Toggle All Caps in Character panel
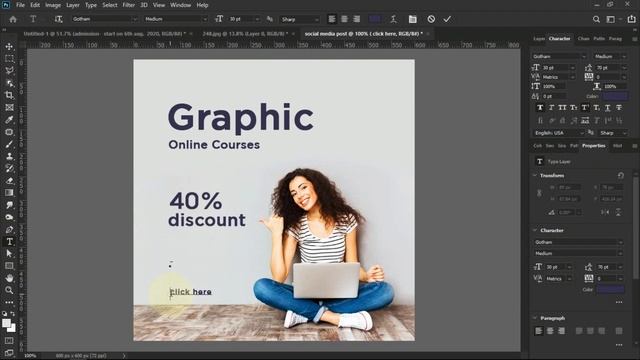The width and height of the screenshot is (640, 360). click(562, 108)
